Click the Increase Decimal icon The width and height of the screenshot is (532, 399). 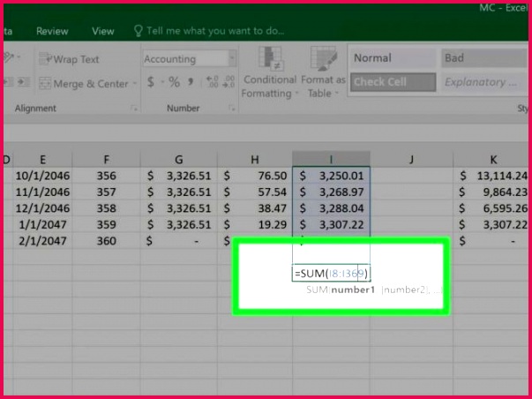212,83
